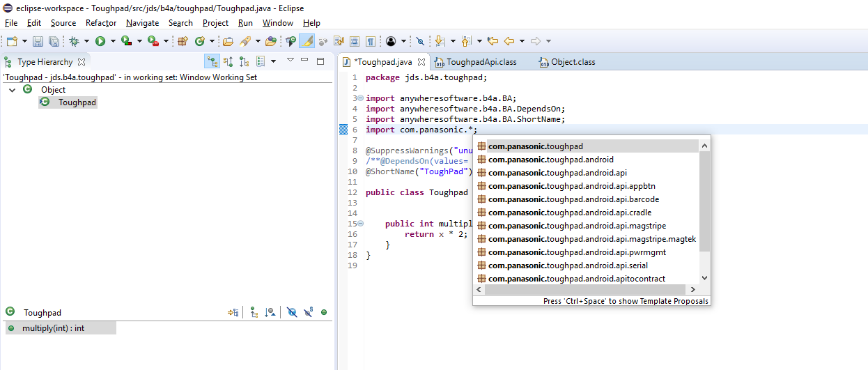Screen dimensions: 868x370
Task: Switch to the ToughpadApi.class tab
Action: (x=481, y=62)
